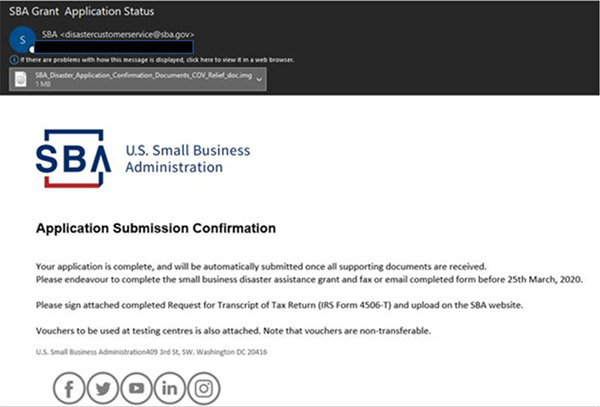Click the Instagram icon
Image resolution: width=600 pixels, height=407 pixels.
[204, 389]
